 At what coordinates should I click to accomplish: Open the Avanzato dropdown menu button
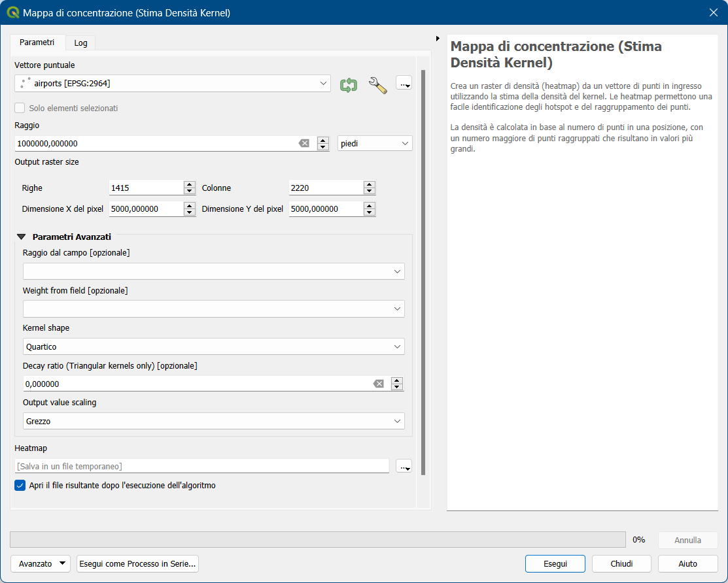click(41, 563)
